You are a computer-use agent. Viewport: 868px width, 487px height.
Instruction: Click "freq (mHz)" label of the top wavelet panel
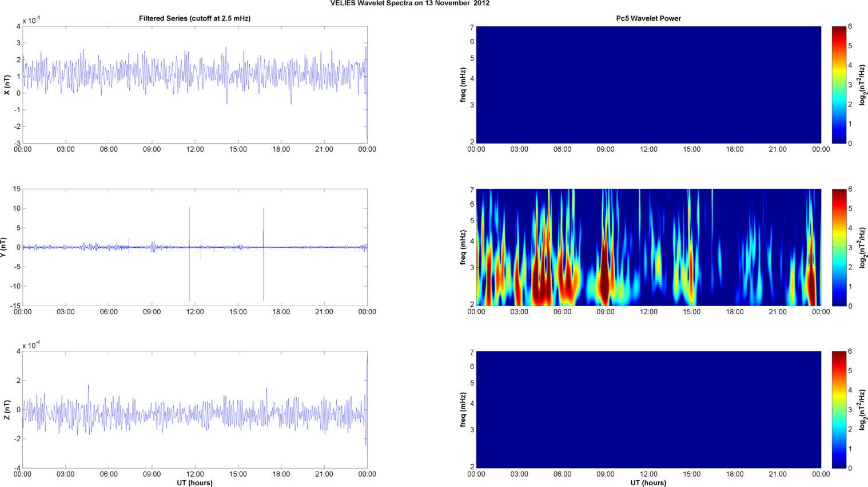[463, 85]
